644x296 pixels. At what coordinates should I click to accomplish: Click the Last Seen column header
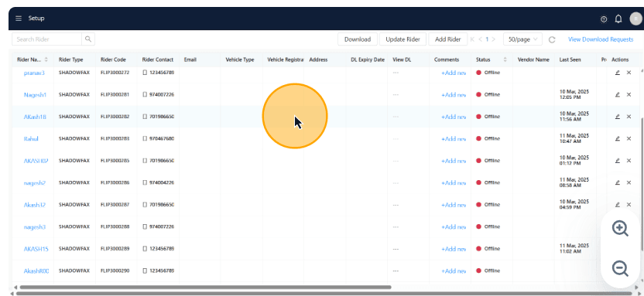tap(570, 60)
